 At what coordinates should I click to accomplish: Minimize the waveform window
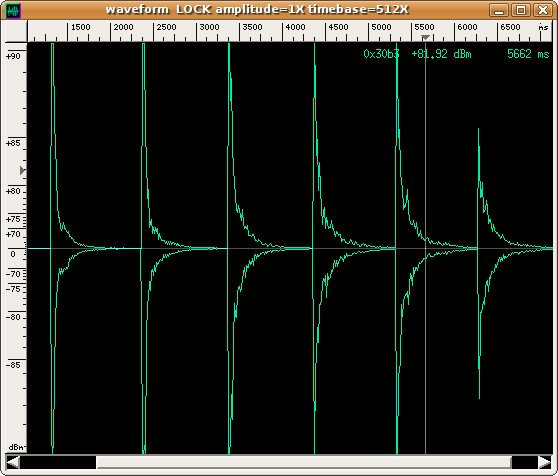[499, 10]
